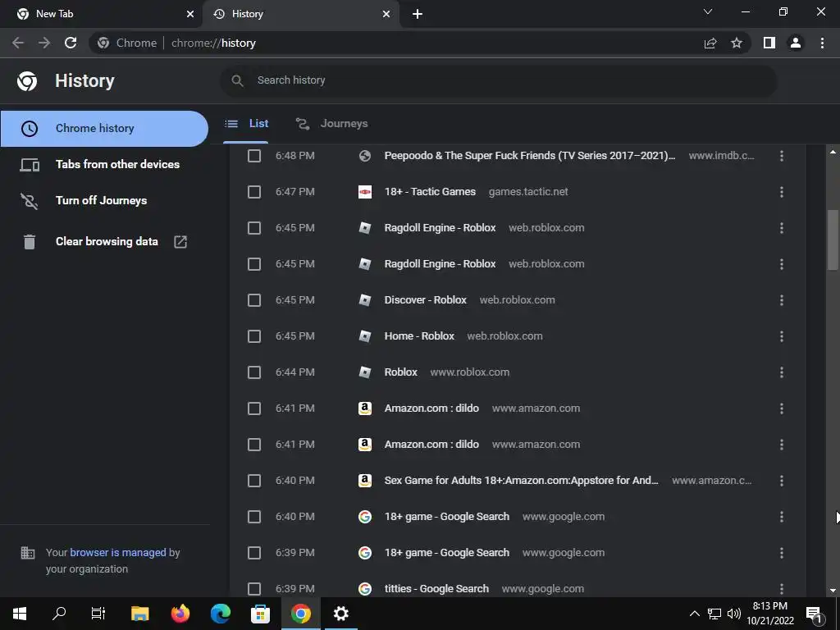Image resolution: width=840 pixels, height=630 pixels.
Task: Click the browser back arrow
Action: [18, 43]
